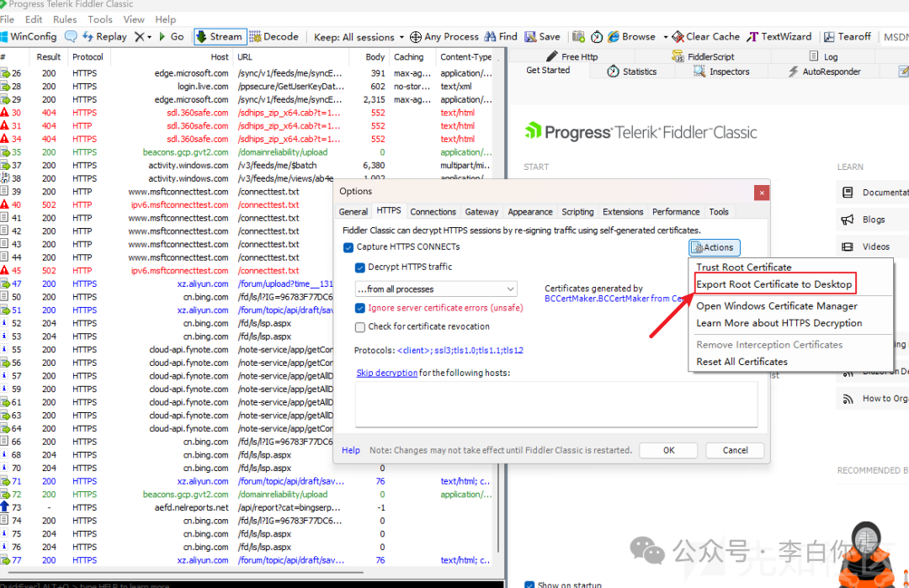The height and width of the screenshot is (588, 909).
Task: Open the Gateway tab in Options
Action: (481, 212)
